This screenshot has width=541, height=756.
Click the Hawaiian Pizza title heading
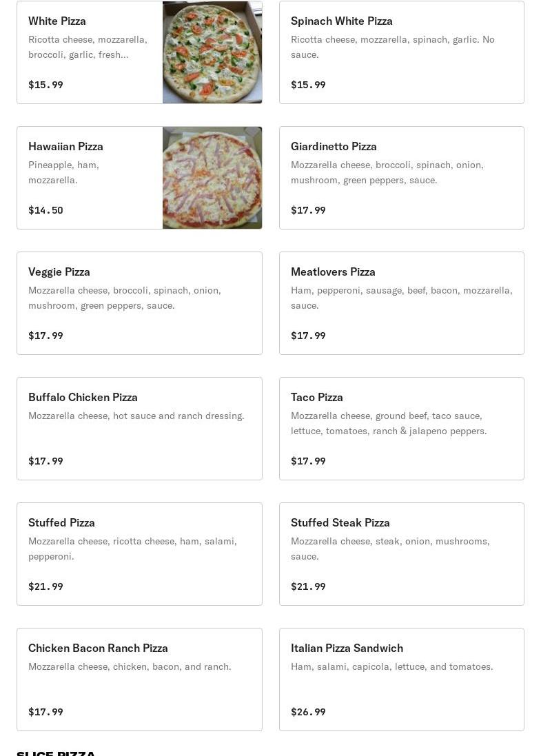[x=65, y=146]
